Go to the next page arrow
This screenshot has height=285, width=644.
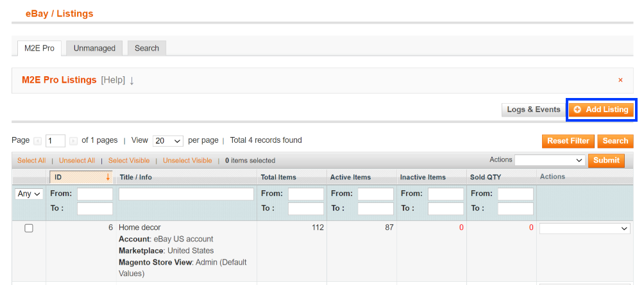(73, 141)
